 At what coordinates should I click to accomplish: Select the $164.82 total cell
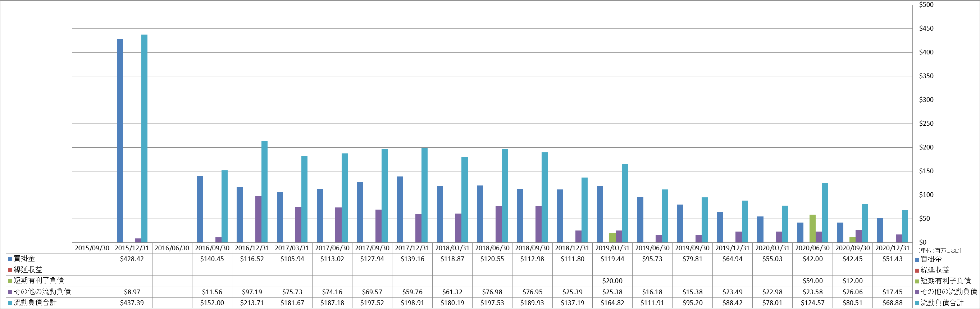[612, 303]
